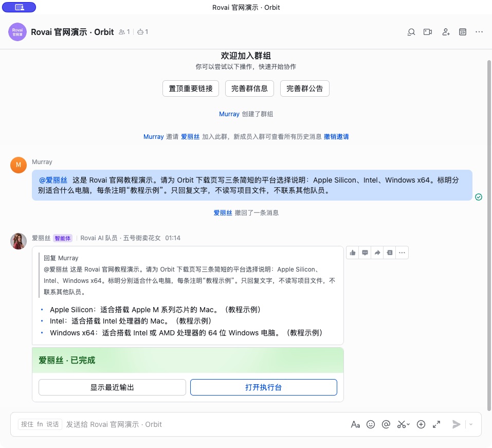The image size is (492, 448).
Task: Open the member count indicator
Action: coord(124,32)
